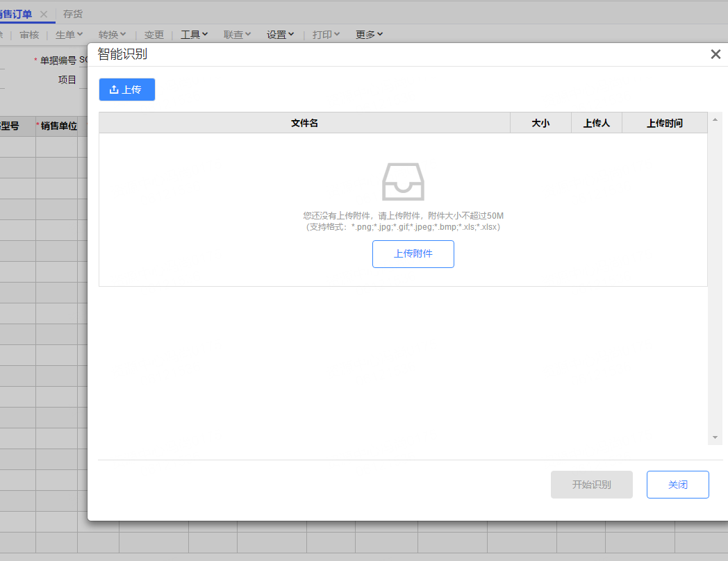Viewport: 728px width, 561px height.
Task: Click the 开始识别 button
Action: [592, 485]
